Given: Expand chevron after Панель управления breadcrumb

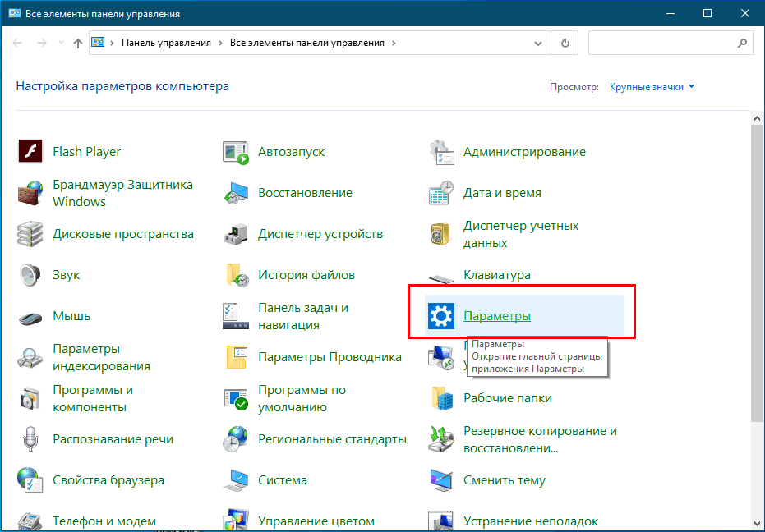Looking at the screenshot, I should coord(220,43).
